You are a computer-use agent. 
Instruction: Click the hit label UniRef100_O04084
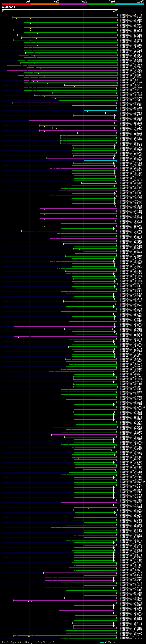tap(131, 603)
